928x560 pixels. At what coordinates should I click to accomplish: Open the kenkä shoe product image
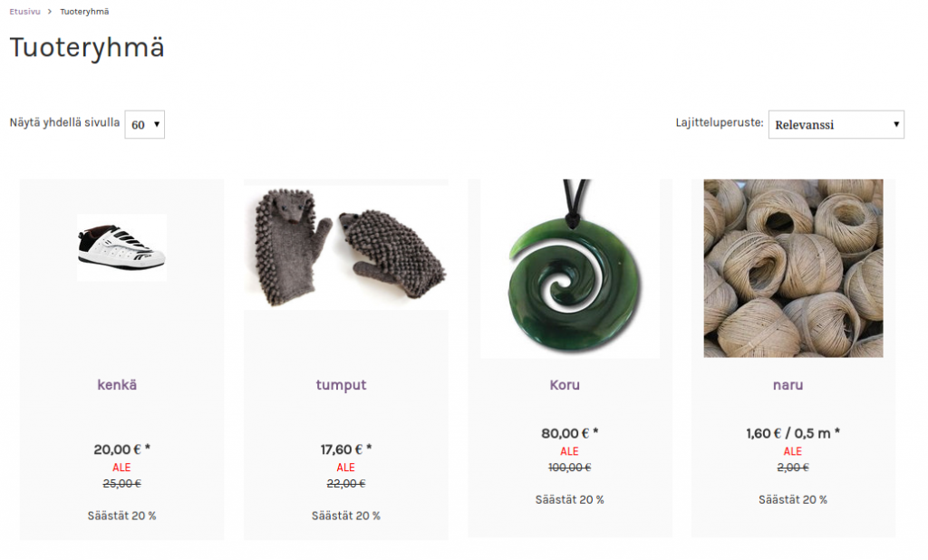(122, 247)
